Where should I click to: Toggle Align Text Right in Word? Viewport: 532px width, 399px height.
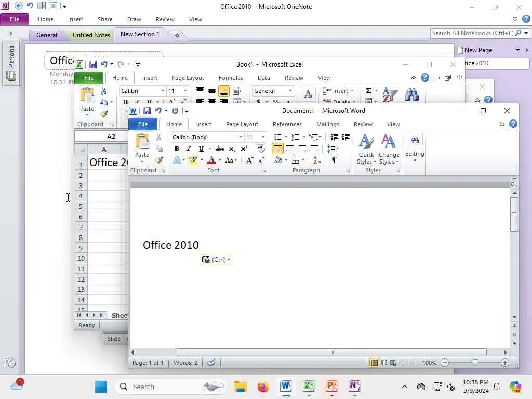pos(302,149)
